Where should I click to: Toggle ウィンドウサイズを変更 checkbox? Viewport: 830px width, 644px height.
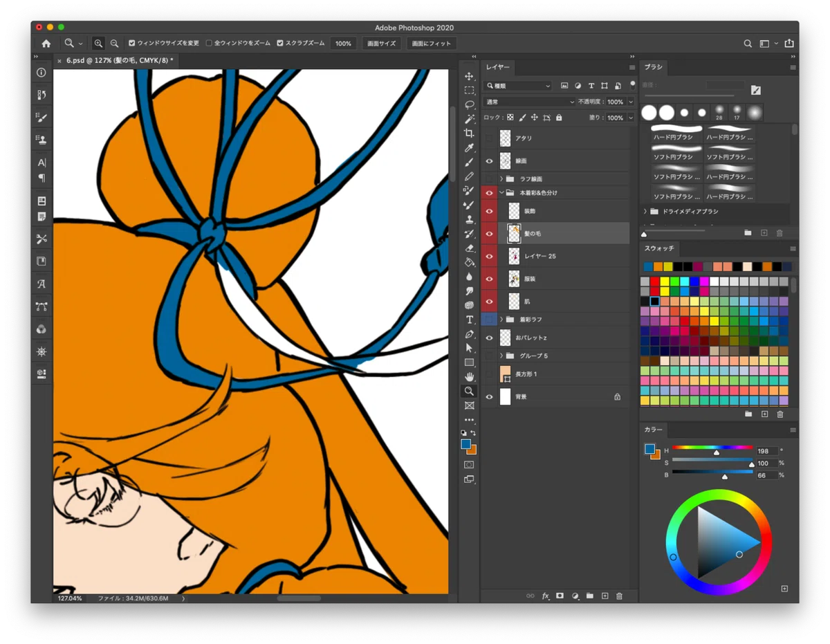click(x=132, y=43)
